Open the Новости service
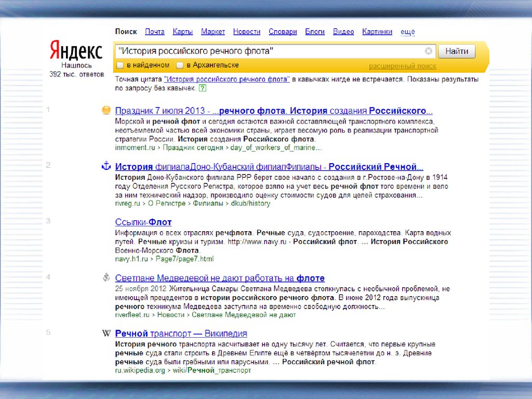 click(247, 32)
